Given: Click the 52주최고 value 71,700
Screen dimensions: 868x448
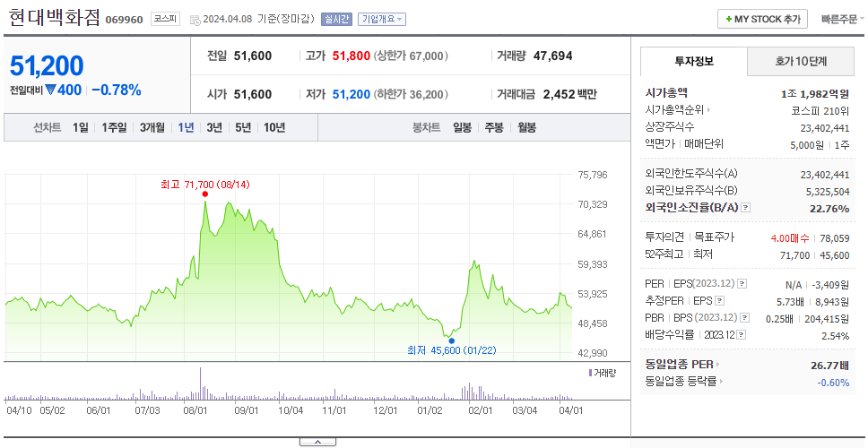Looking at the screenshot, I should tap(795, 255).
